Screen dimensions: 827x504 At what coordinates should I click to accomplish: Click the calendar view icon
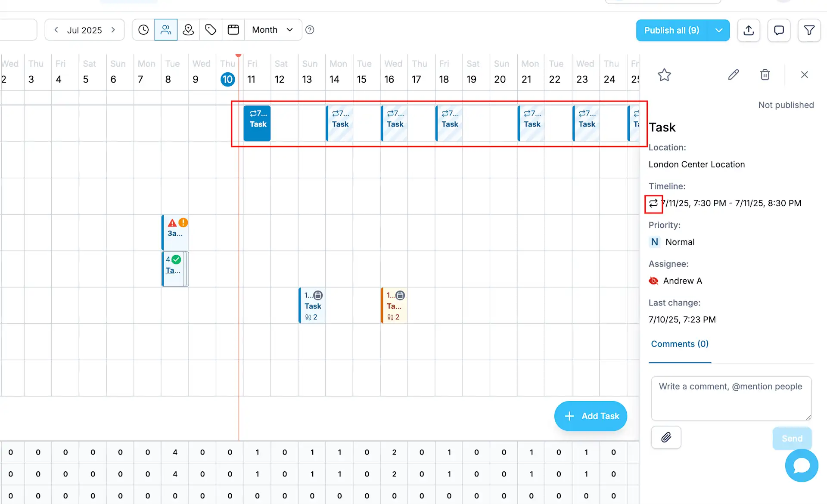(x=233, y=30)
